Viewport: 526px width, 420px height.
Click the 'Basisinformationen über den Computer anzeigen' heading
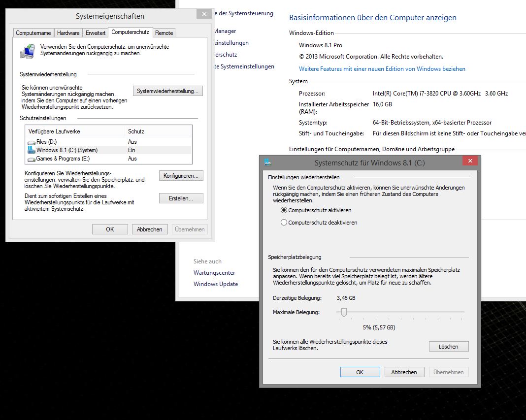(x=373, y=17)
